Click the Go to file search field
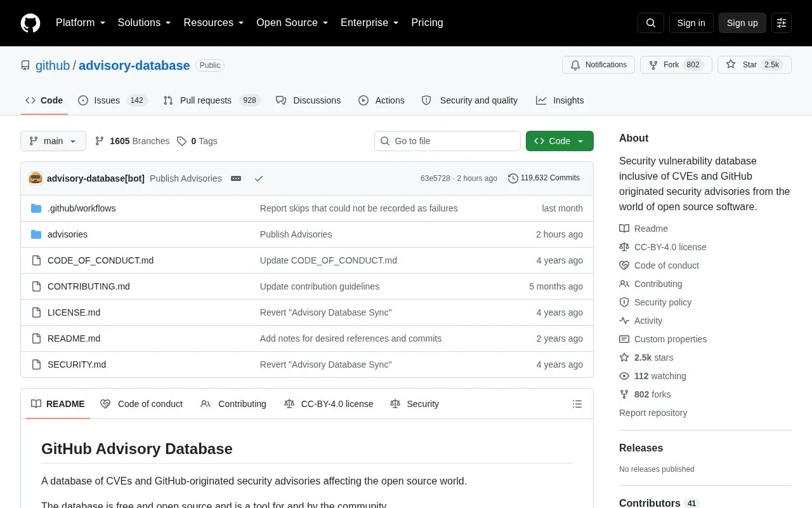Screen dimensions: 812x508 [447, 141]
